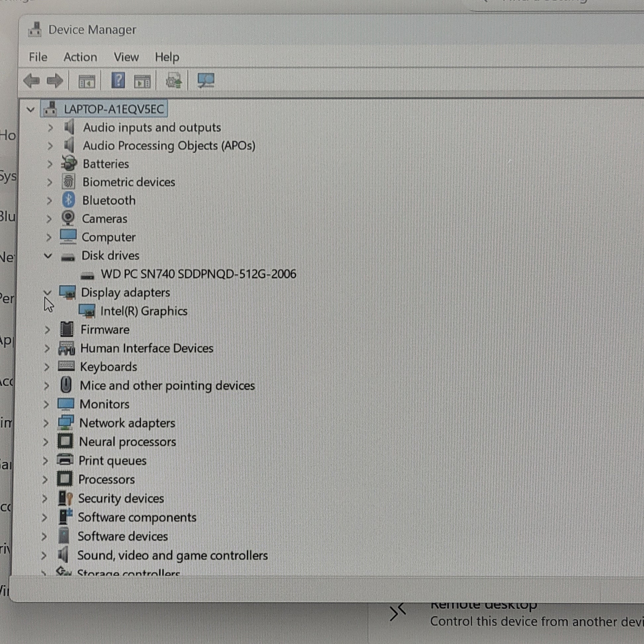Click the Update driver toolbar icon
The height and width of the screenshot is (644, 644).
point(174,81)
